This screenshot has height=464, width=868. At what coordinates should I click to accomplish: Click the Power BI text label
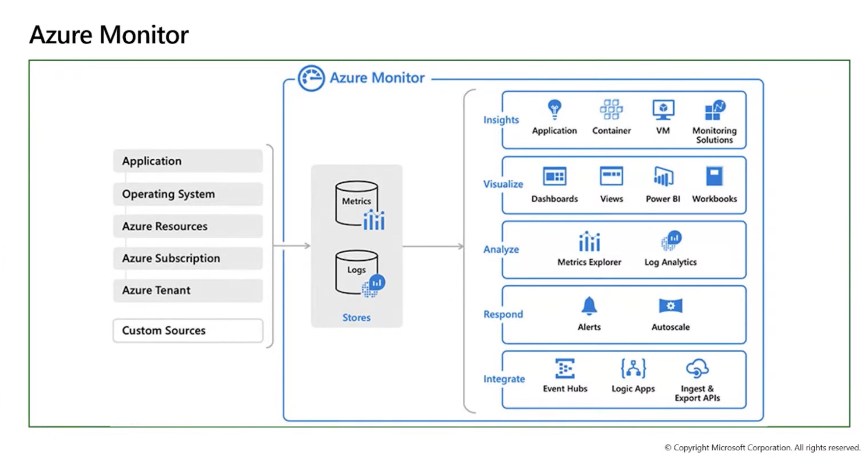click(663, 199)
